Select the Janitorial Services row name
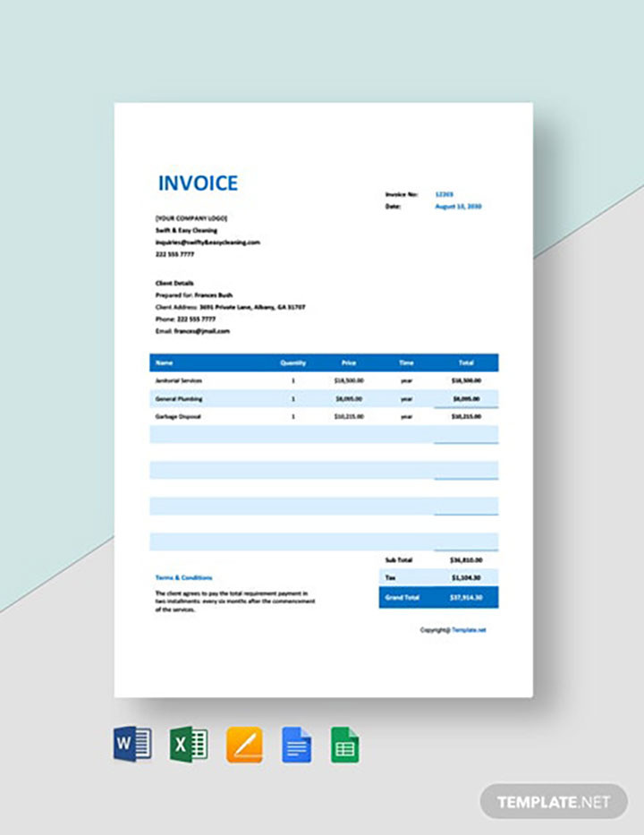The image size is (644, 835). (x=179, y=380)
